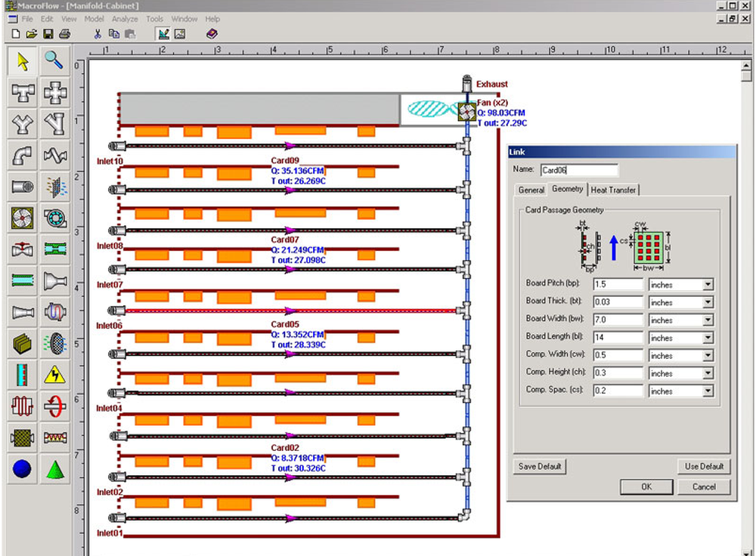
Task: Click the Save Default button
Action: (x=540, y=466)
